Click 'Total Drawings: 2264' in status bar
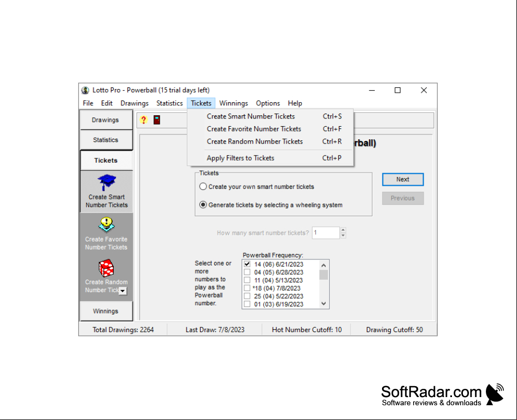The image size is (517, 420). click(x=123, y=330)
